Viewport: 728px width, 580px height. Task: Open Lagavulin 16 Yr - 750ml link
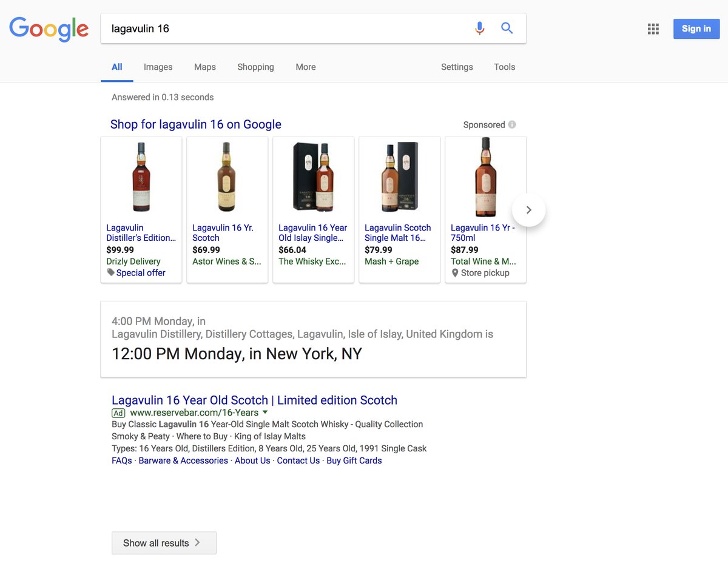[483, 233]
